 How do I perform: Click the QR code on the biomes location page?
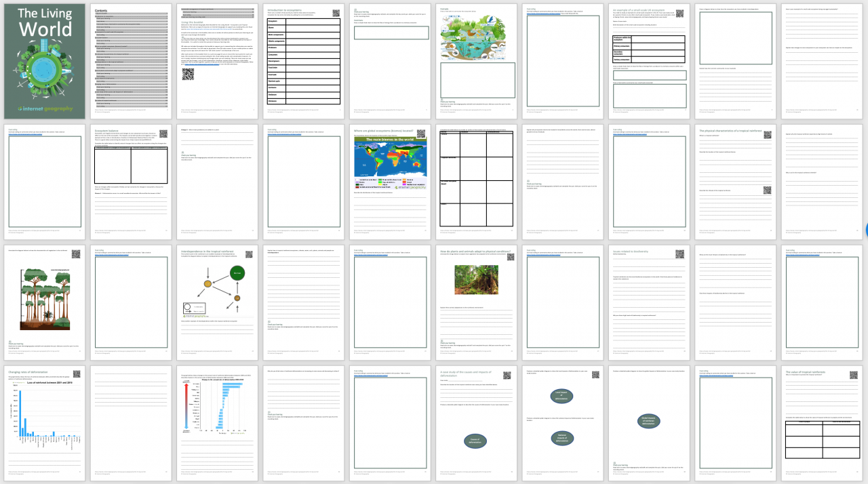(421, 134)
